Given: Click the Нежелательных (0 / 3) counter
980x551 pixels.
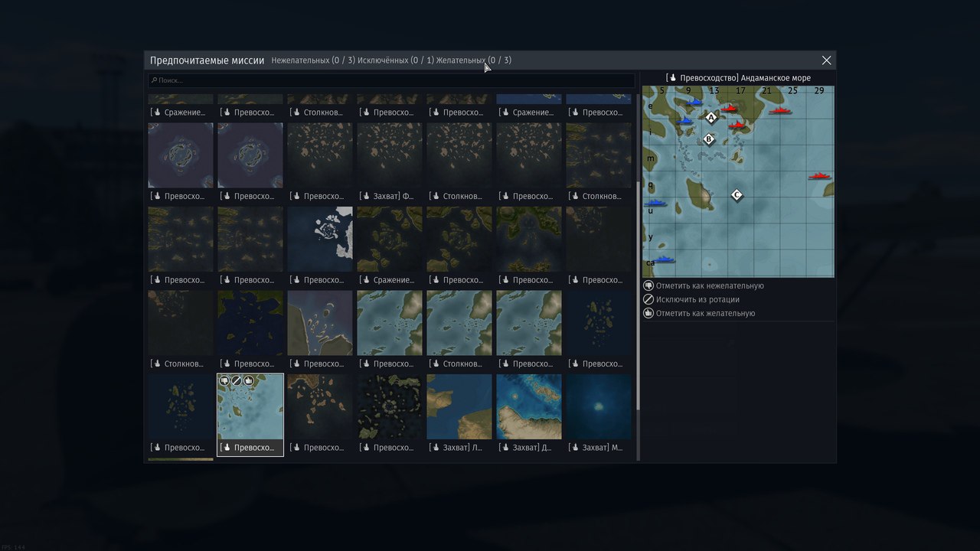Looking at the screenshot, I should [x=313, y=60].
